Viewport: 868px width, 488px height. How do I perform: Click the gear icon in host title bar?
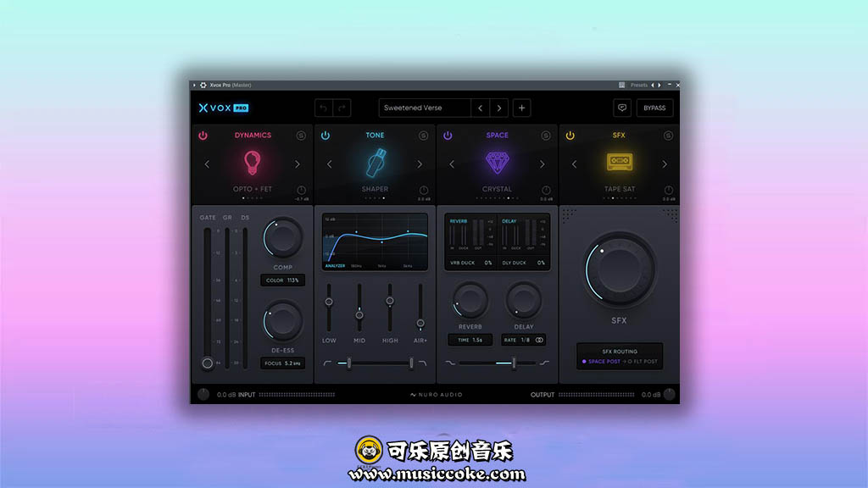203,86
